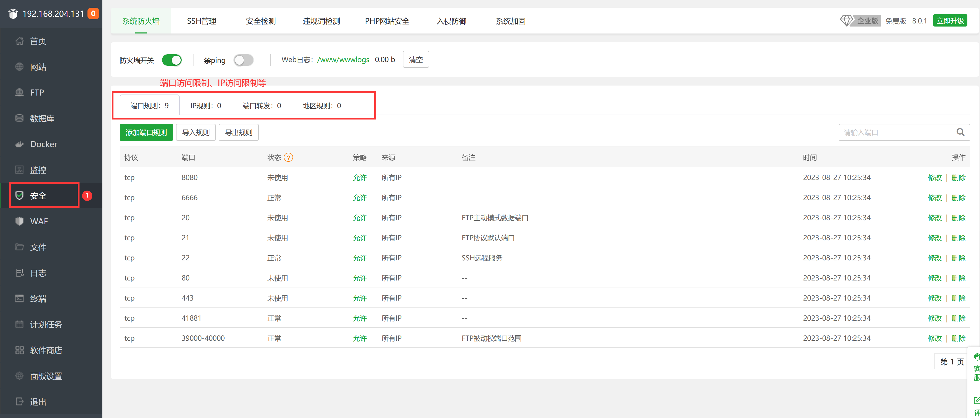This screenshot has width=980, height=418.
Task: Click the status help question mark icon
Action: pyautogui.click(x=288, y=158)
